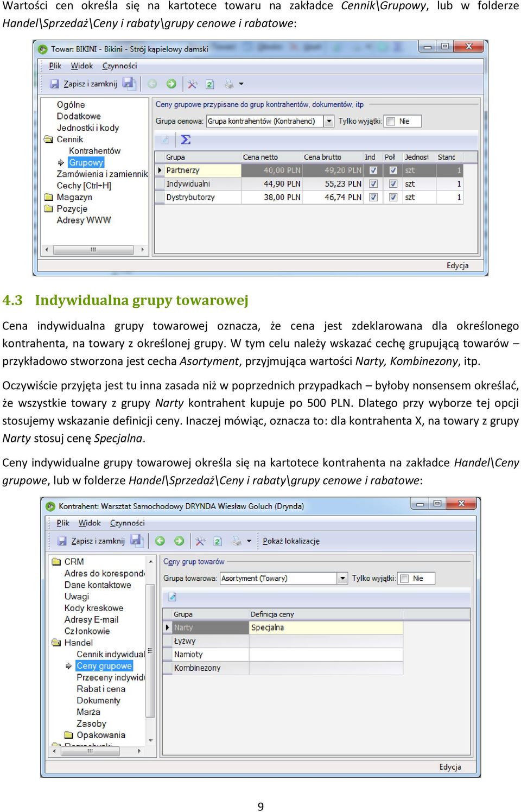Open Czynności menu in Towar window
The width and height of the screenshot is (521, 812).
[x=119, y=66]
